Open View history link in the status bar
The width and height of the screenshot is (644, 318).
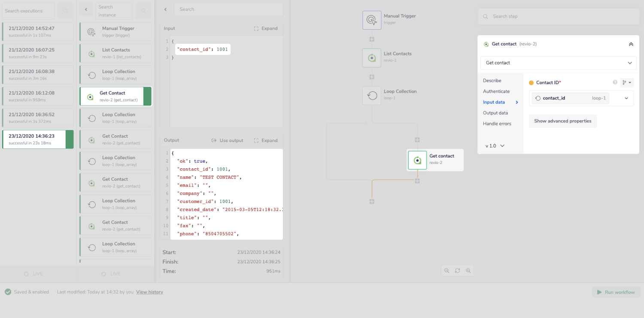point(149,292)
